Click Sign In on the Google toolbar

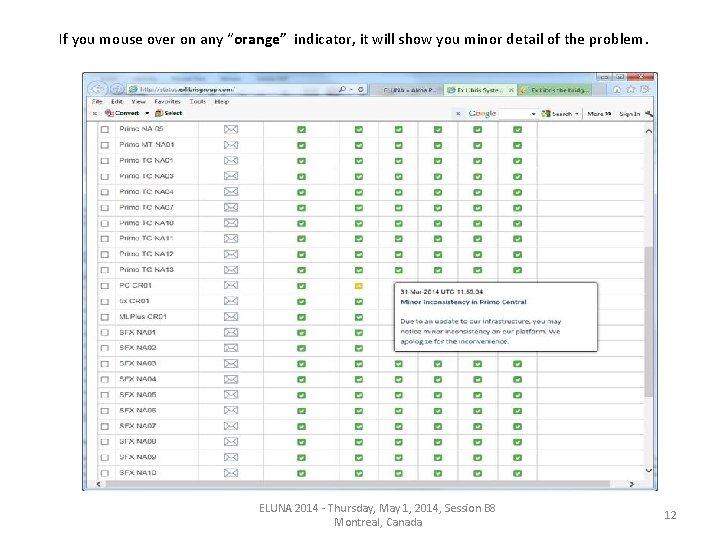click(629, 113)
